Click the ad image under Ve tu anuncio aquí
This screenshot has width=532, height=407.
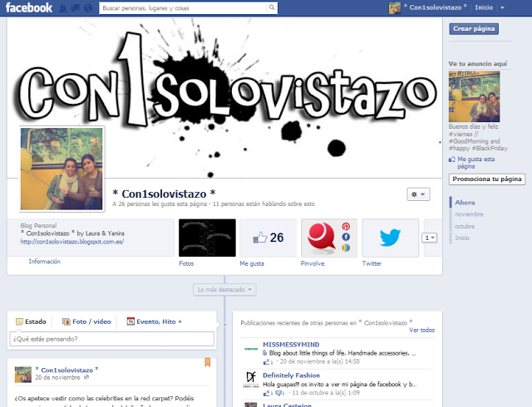pos(474,96)
